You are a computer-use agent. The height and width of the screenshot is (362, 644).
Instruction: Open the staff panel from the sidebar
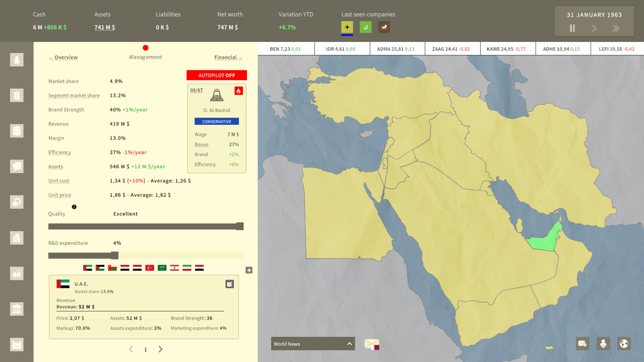coord(16,60)
